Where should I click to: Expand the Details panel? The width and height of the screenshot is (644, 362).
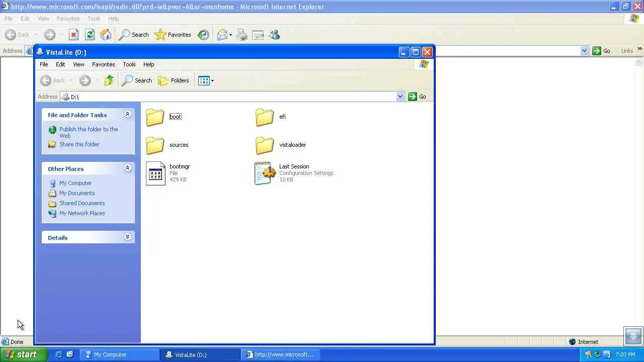click(x=127, y=237)
